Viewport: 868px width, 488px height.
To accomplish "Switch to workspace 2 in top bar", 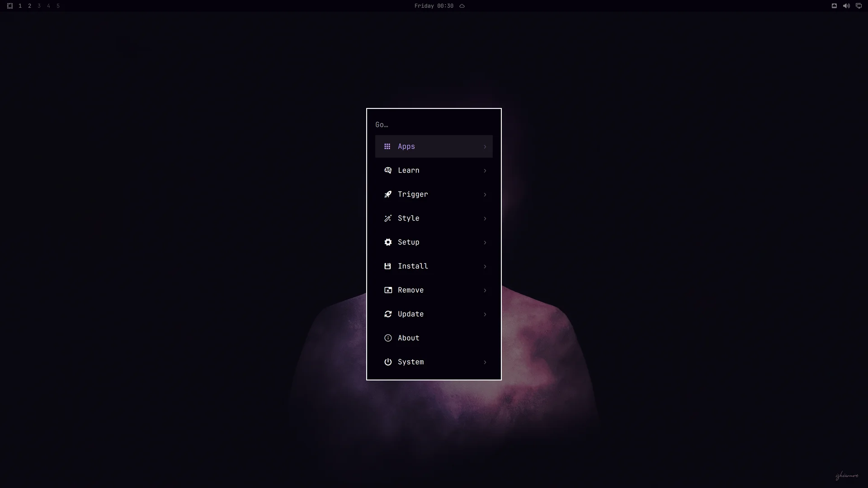I will coord(29,6).
